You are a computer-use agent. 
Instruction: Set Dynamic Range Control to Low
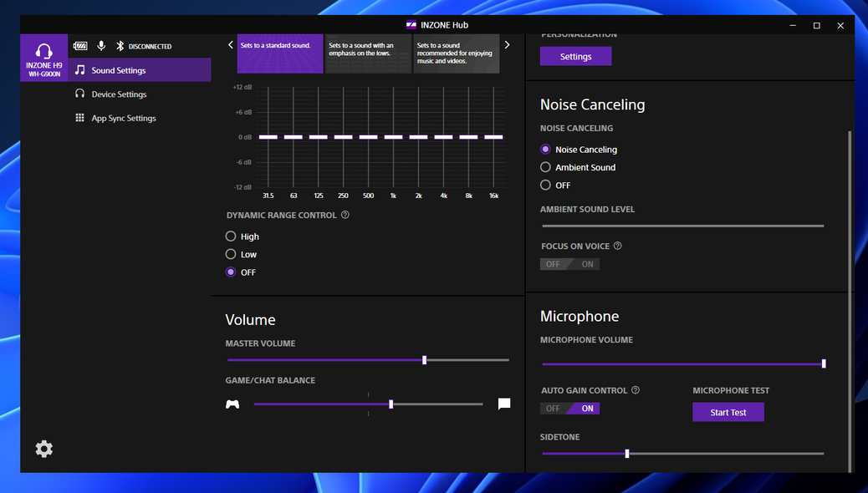pos(231,254)
